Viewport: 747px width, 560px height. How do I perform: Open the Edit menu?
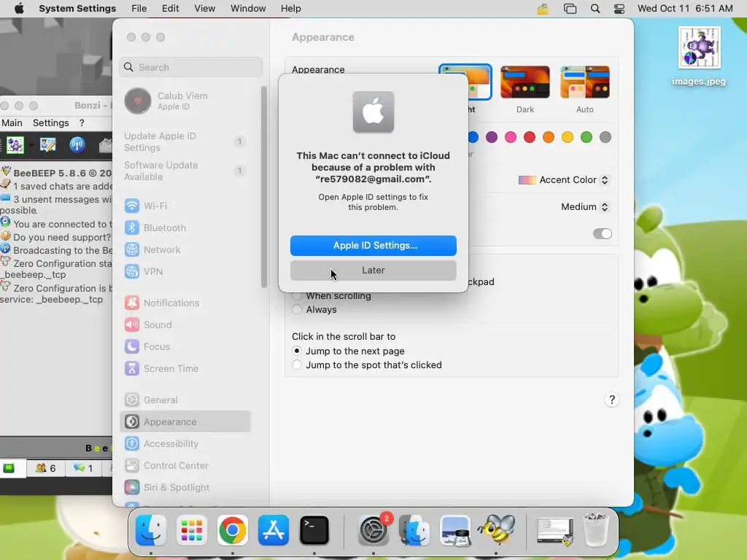(170, 9)
